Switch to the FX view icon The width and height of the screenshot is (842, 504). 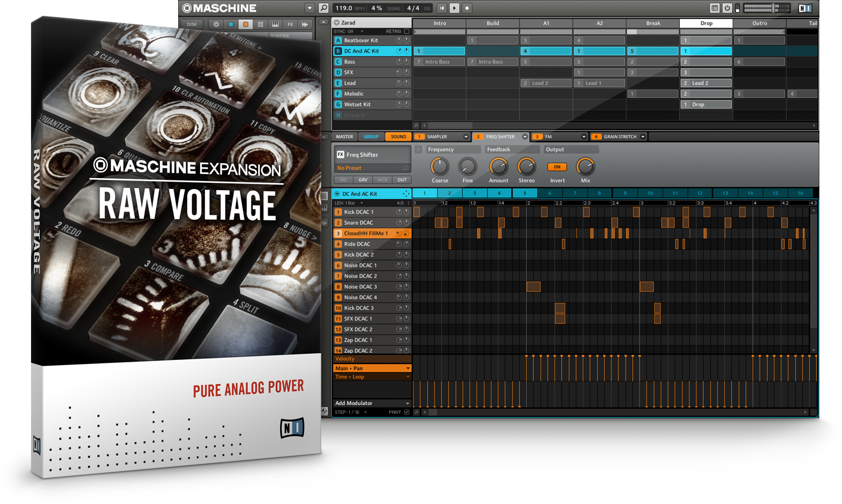291,24
